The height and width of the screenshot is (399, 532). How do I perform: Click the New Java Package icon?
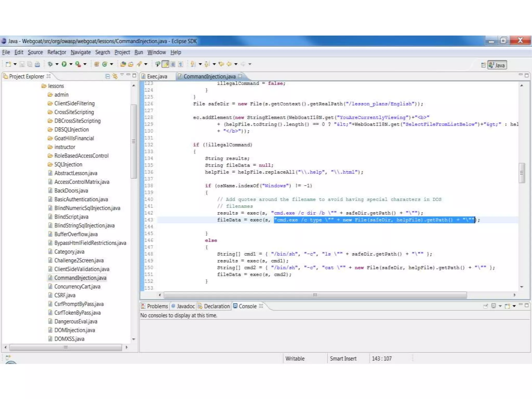point(97,64)
